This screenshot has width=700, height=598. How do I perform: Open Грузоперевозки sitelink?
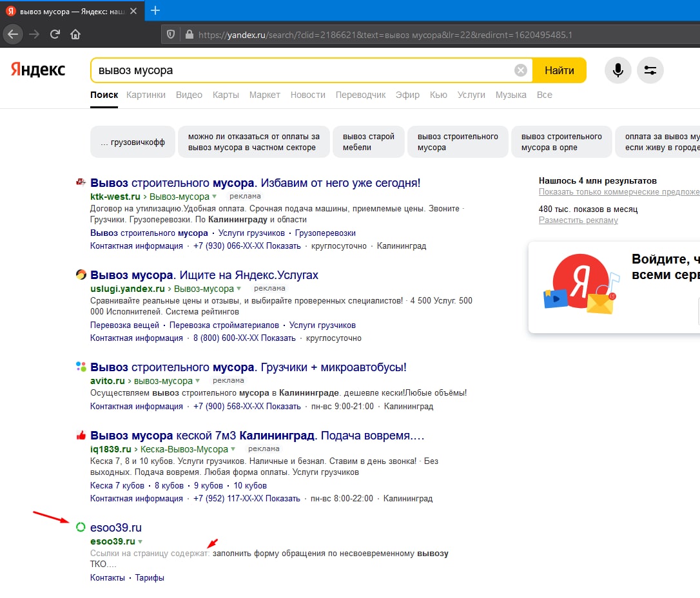click(x=325, y=233)
